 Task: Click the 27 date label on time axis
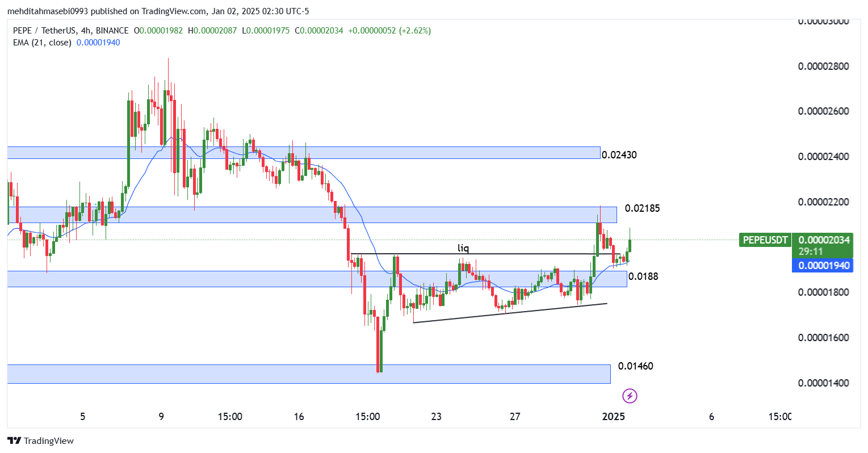coord(515,417)
